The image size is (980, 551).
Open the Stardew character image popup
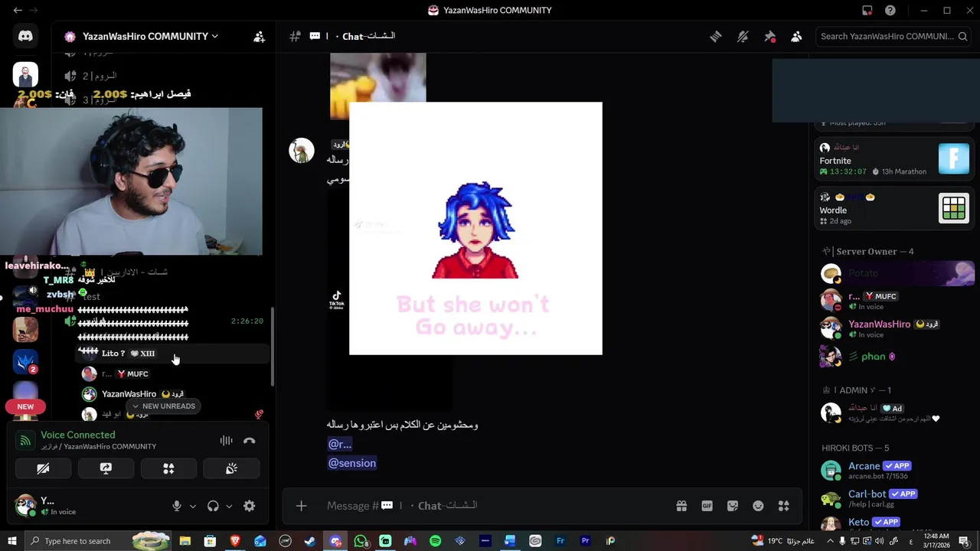tap(475, 228)
